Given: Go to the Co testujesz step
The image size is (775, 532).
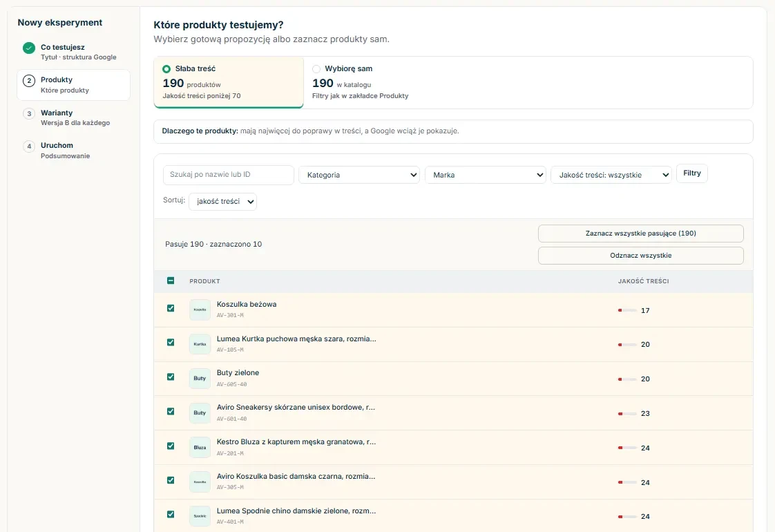Looking at the screenshot, I should [74, 52].
